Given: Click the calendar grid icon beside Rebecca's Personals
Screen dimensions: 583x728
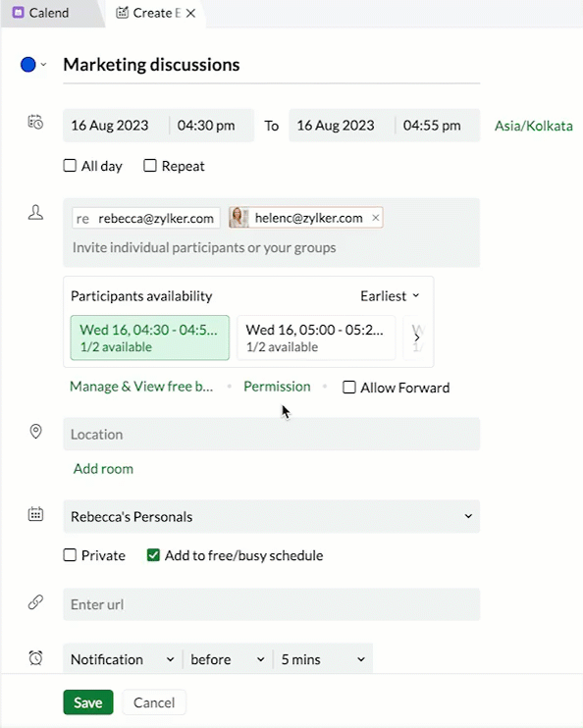Looking at the screenshot, I should click(x=35, y=514).
